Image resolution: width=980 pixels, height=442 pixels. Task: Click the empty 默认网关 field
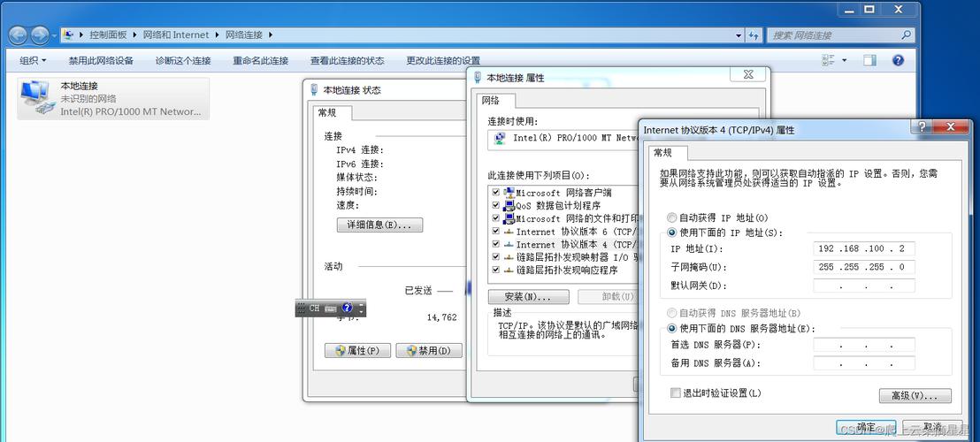click(x=864, y=286)
